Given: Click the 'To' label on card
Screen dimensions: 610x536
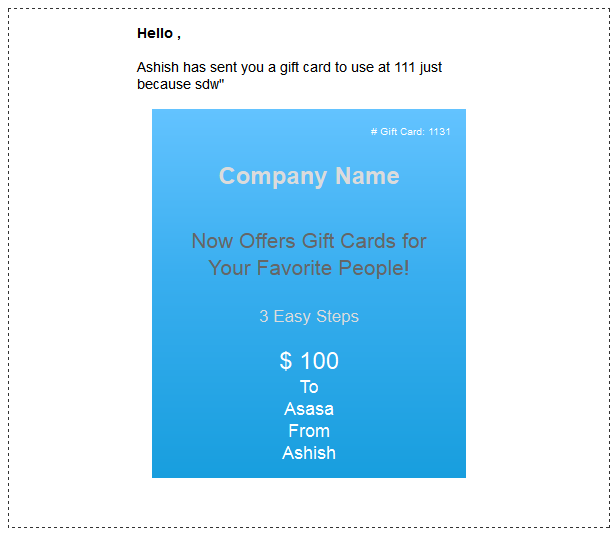Looking at the screenshot, I should pyautogui.click(x=309, y=387).
